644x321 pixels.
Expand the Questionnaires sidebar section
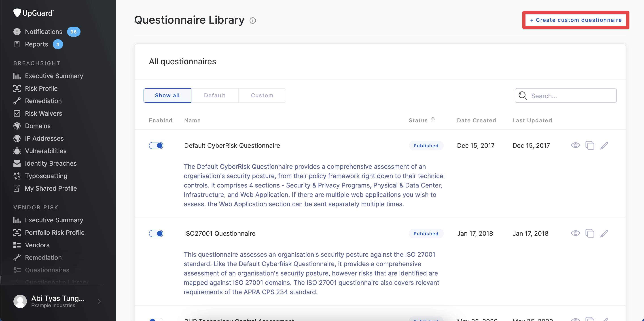tap(47, 270)
